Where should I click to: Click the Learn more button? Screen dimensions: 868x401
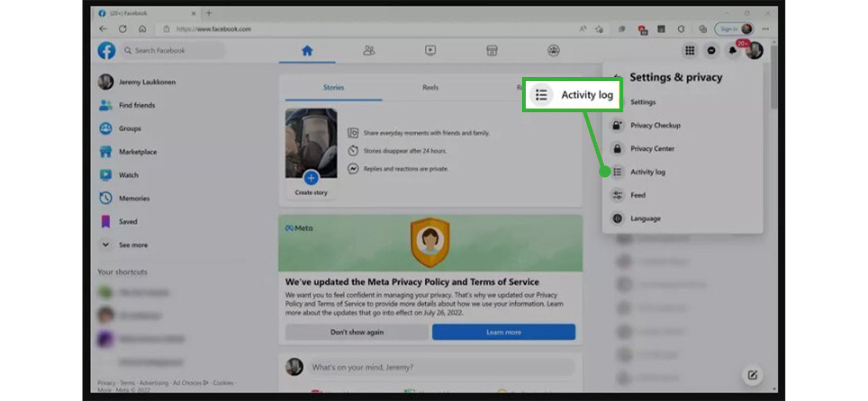503,332
